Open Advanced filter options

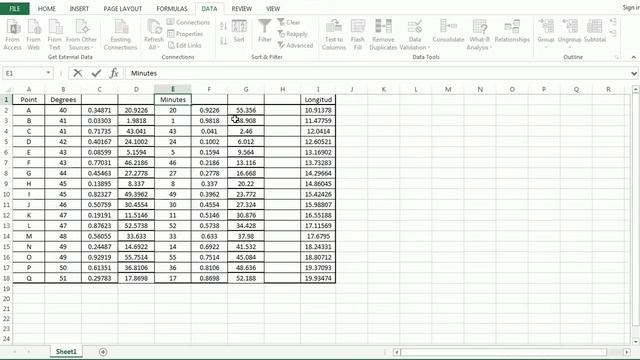(295, 45)
